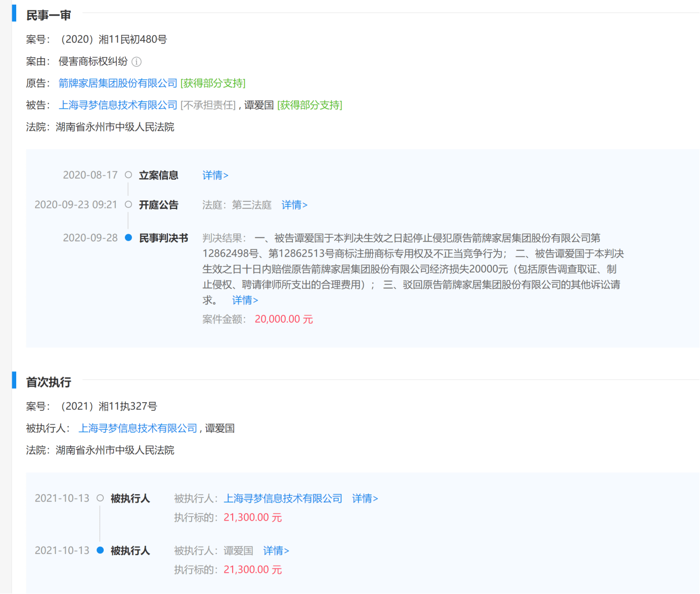Open 详情 for 立案信息 entry
Viewport: 700px width, 594px height.
[215, 175]
